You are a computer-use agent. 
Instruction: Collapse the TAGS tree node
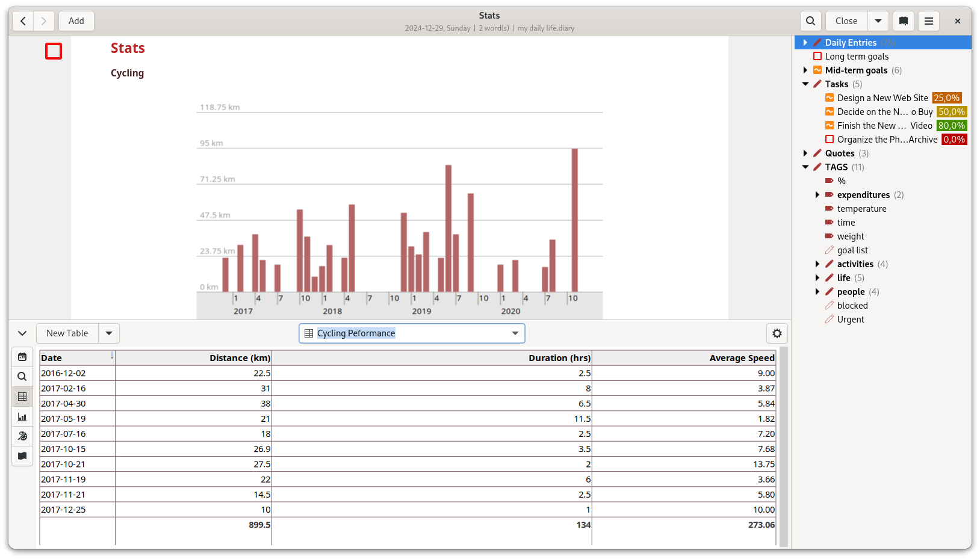[805, 167]
